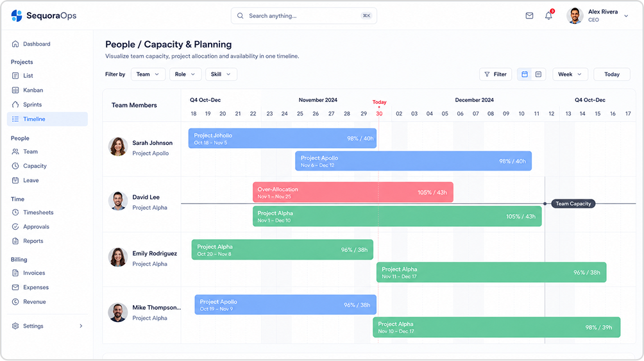Open the notifications bell
The image size is (644, 361).
point(548,15)
